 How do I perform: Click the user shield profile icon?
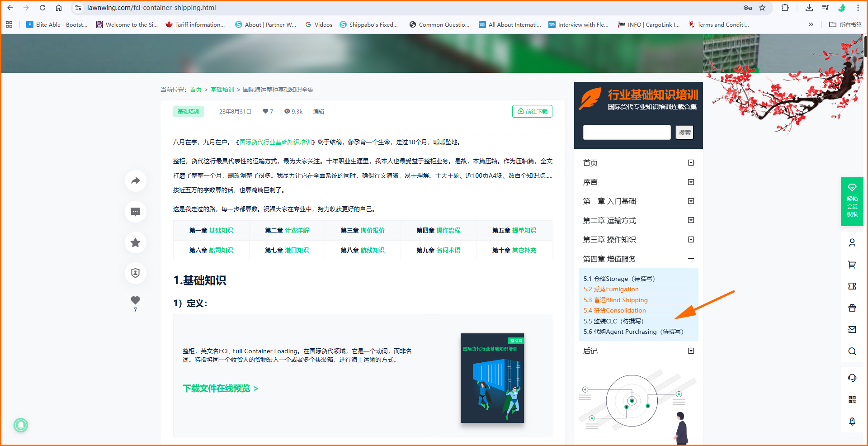coord(135,273)
